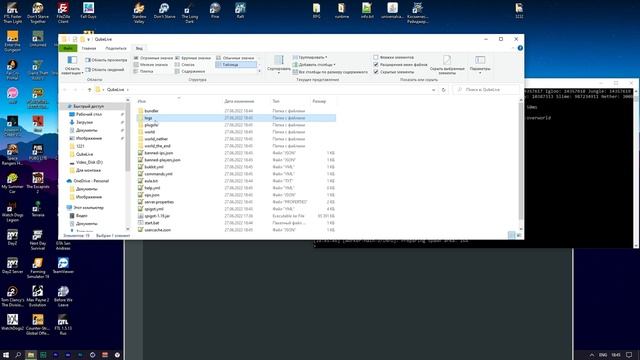Open the Stardew Valley desktop shortcut

pyautogui.click(x=139, y=12)
